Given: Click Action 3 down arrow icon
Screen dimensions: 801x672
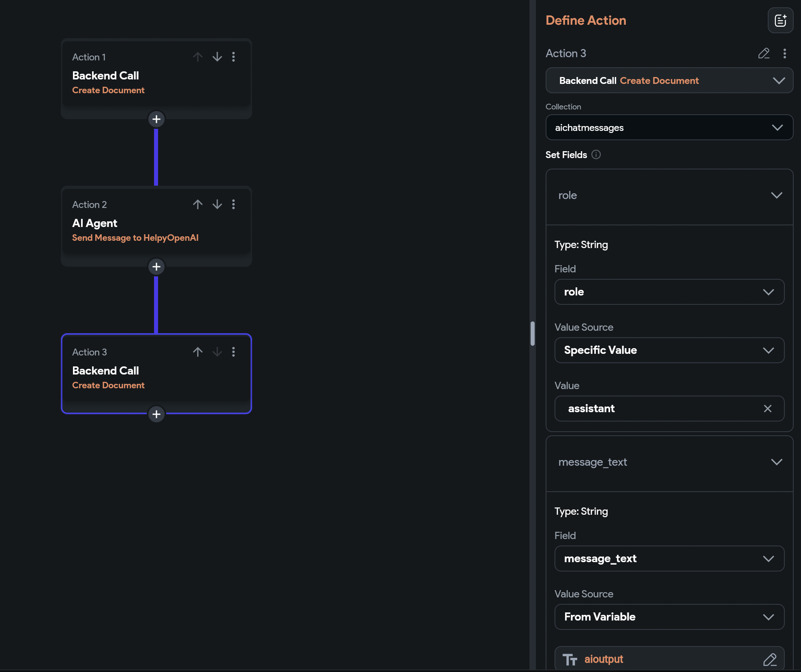Looking at the screenshot, I should [x=217, y=352].
